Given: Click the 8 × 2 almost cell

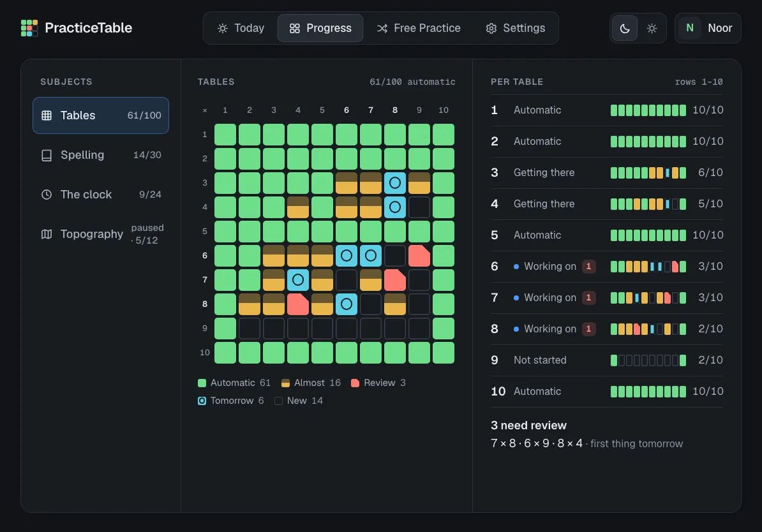Looking at the screenshot, I should (250, 304).
